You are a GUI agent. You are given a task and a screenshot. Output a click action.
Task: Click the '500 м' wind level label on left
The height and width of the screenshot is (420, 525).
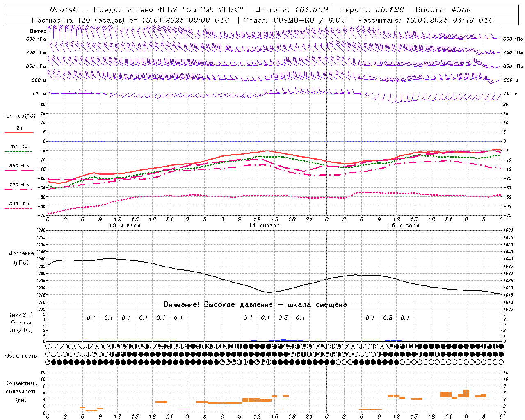pyautogui.click(x=39, y=80)
